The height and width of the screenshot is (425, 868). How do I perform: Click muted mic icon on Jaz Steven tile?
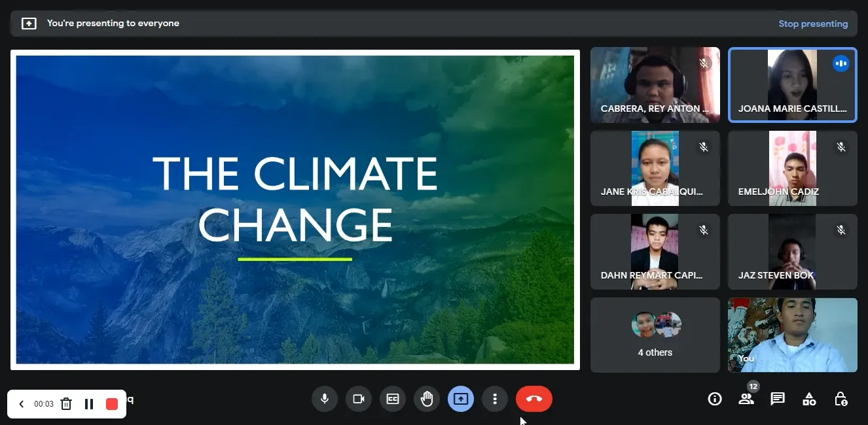(x=841, y=230)
